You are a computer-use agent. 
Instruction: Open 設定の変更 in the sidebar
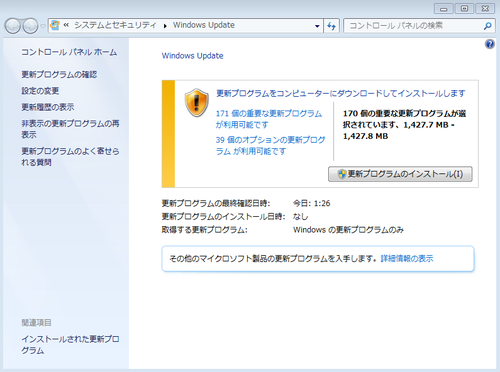click(40, 91)
